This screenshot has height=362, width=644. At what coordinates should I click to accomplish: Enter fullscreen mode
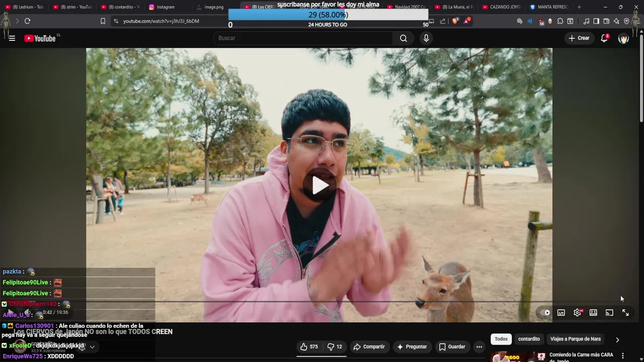(x=625, y=313)
